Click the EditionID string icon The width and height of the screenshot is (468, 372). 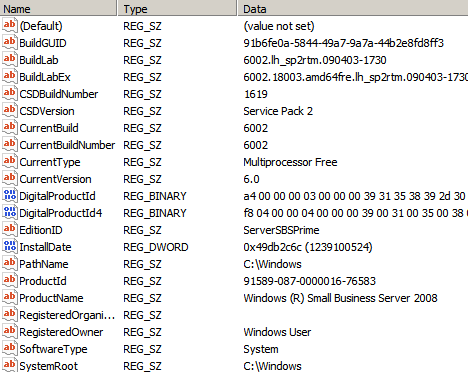click(10, 229)
